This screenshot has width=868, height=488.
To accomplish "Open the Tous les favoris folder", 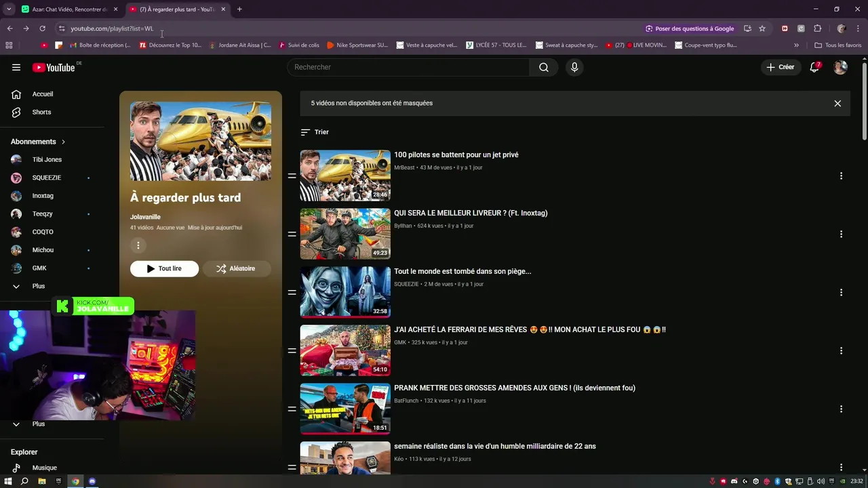I will coord(838,45).
